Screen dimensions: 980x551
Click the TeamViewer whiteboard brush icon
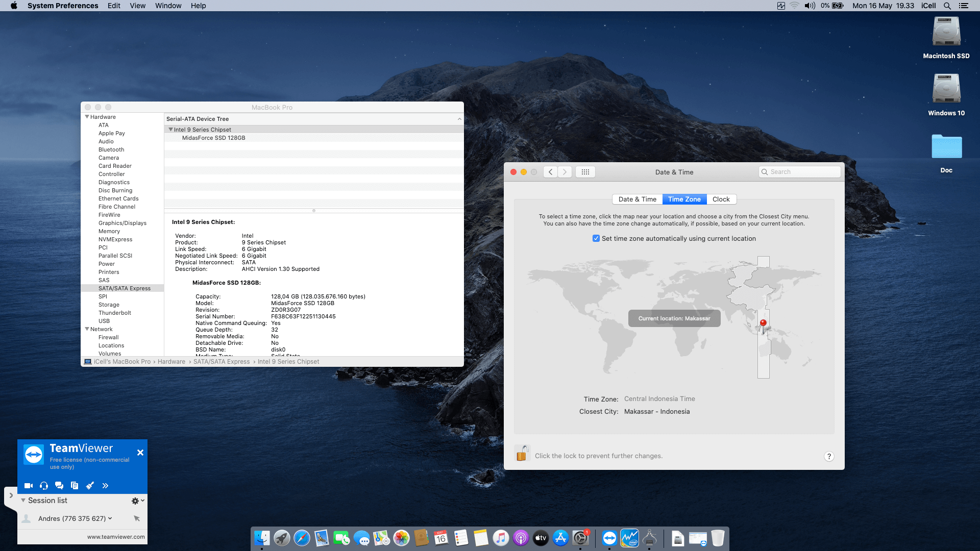click(x=90, y=486)
